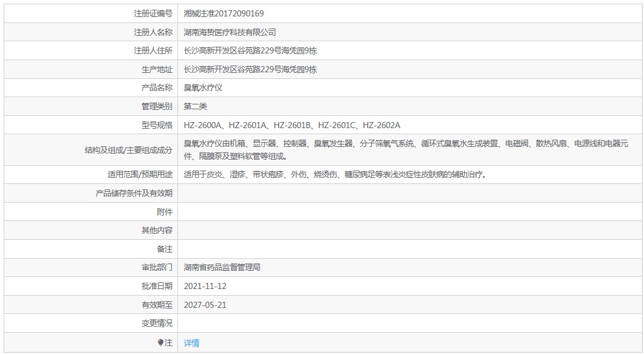This screenshot has height=354, width=644.
Task: Select approval department 湖南省药品监督管理局
Action: pos(222,267)
